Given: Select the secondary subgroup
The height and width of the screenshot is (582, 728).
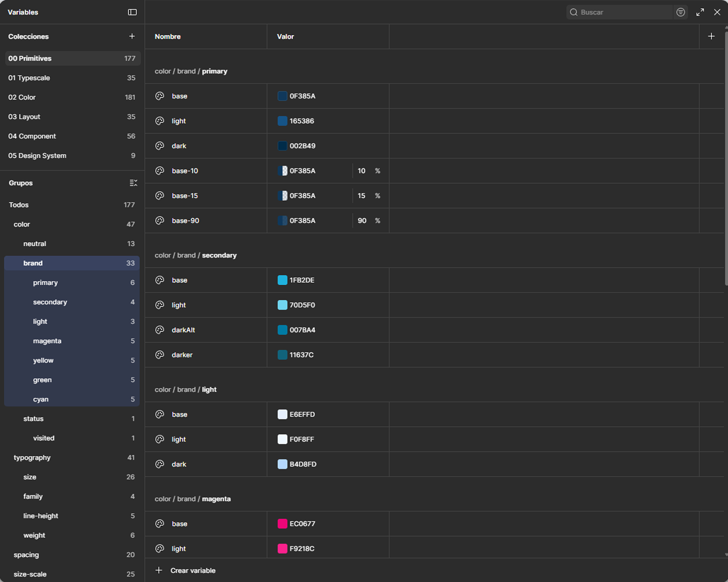Looking at the screenshot, I should [x=72, y=302].
